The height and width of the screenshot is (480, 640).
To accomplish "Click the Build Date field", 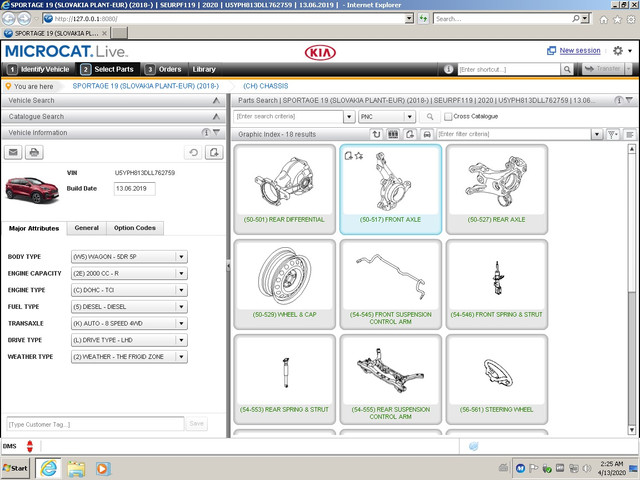I will (x=134, y=189).
